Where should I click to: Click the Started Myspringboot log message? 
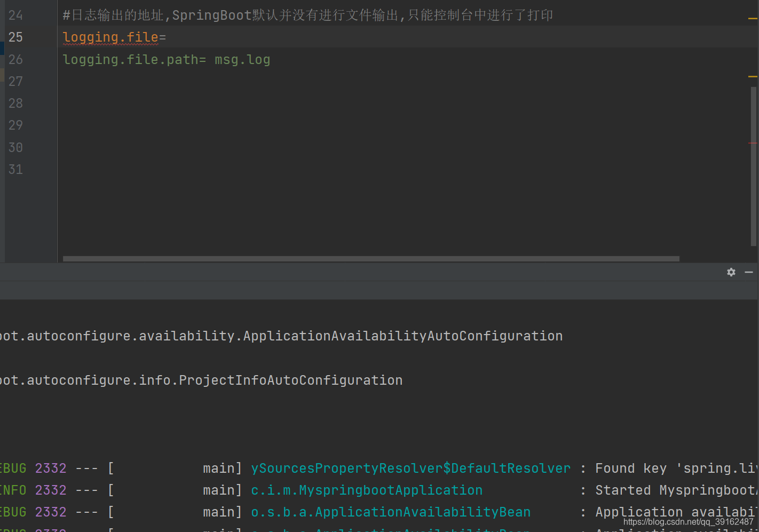[x=677, y=490]
